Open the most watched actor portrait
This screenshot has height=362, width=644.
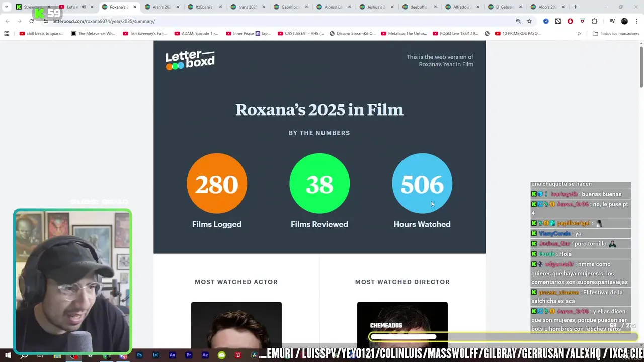[236, 325]
